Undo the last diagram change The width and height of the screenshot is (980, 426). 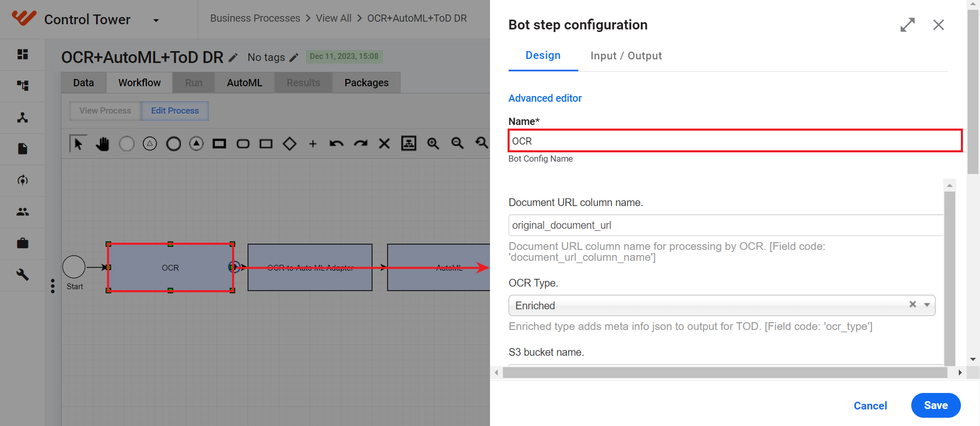pyautogui.click(x=336, y=144)
